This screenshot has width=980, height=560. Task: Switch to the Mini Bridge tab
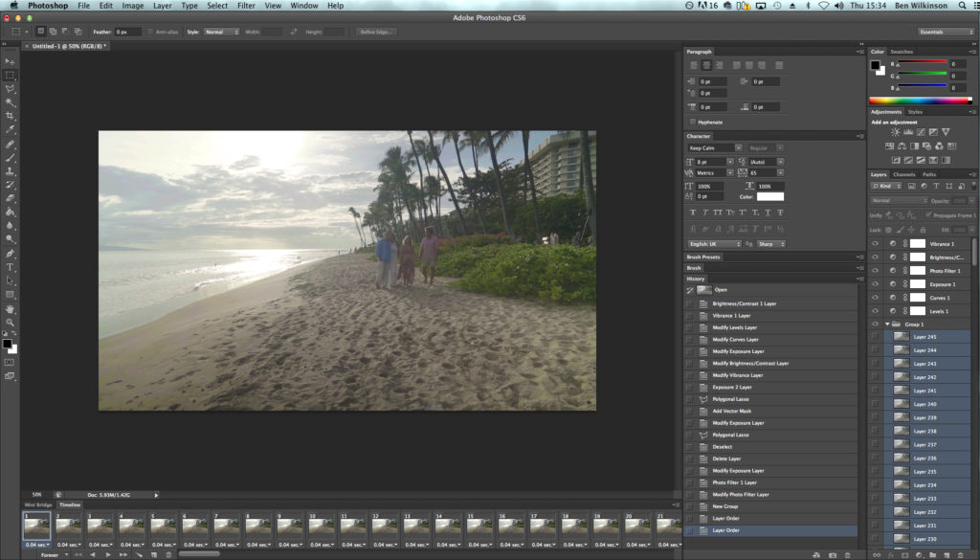[38, 504]
